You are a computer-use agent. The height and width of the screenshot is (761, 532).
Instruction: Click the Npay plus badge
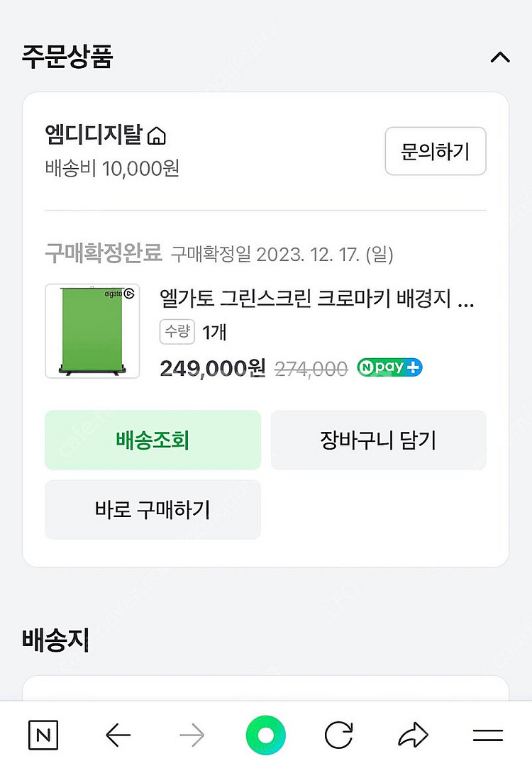pos(389,367)
